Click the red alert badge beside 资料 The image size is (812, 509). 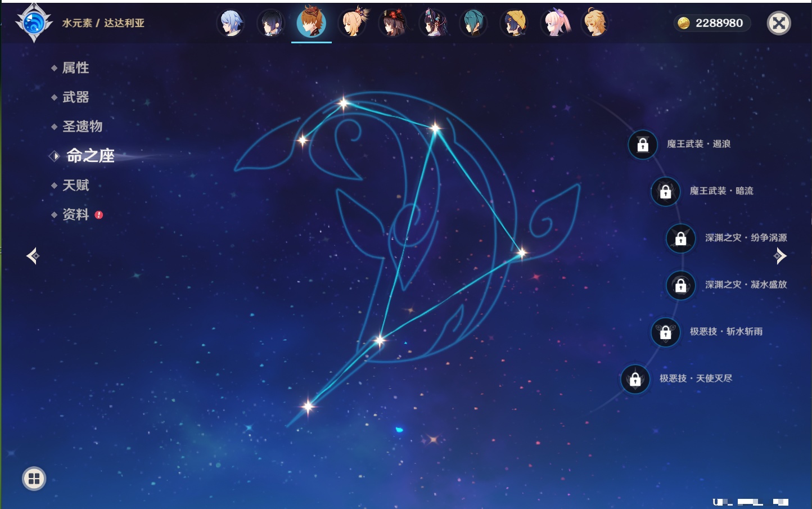click(x=99, y=215)
